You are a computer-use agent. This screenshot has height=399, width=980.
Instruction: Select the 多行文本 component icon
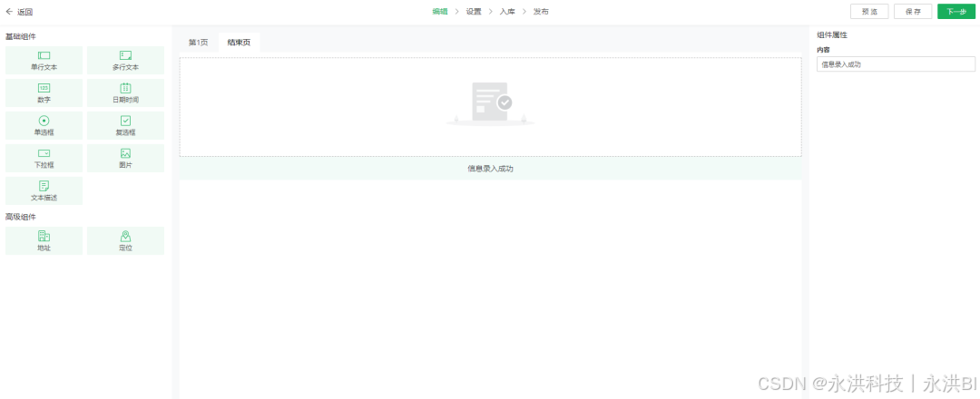(125, 55)
